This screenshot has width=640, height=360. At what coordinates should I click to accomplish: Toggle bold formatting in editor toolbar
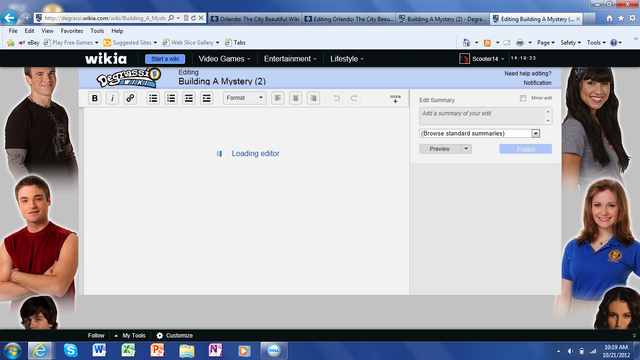point(95,98)
